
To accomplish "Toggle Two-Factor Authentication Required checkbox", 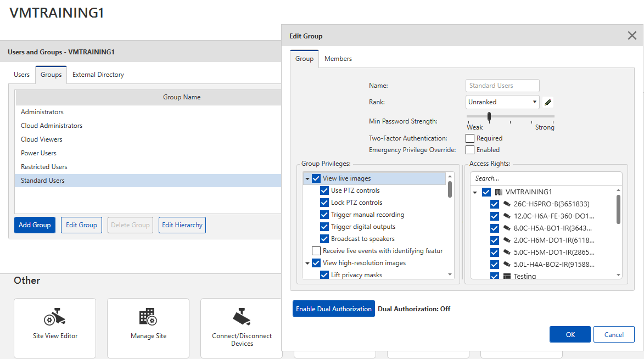I will coord(470,138).
